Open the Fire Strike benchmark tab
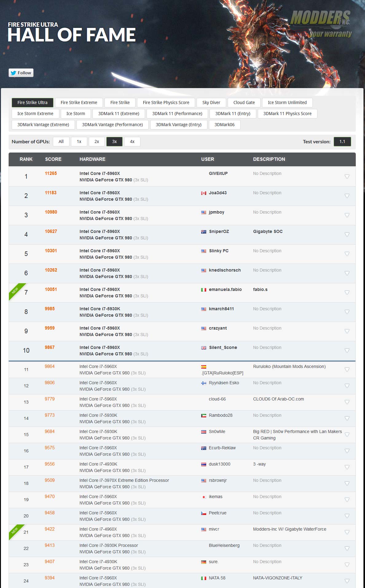This screenshot has width=365, height=588. pos(120,103)
